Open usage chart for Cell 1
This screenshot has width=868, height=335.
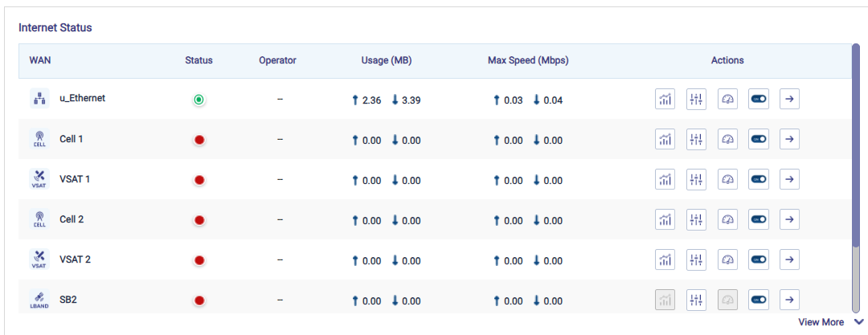click(665, 140)
